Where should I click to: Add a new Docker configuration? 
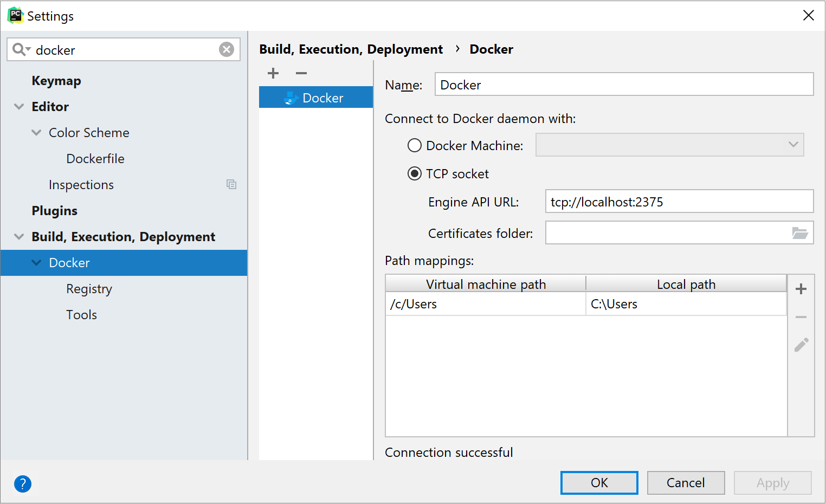273,73
